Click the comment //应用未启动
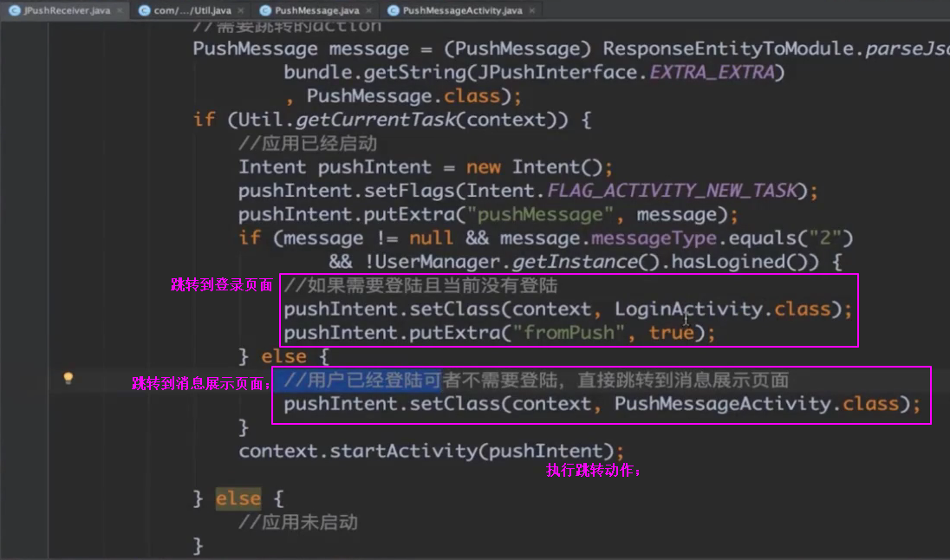The image size is (950, 560). pos(297,523)
